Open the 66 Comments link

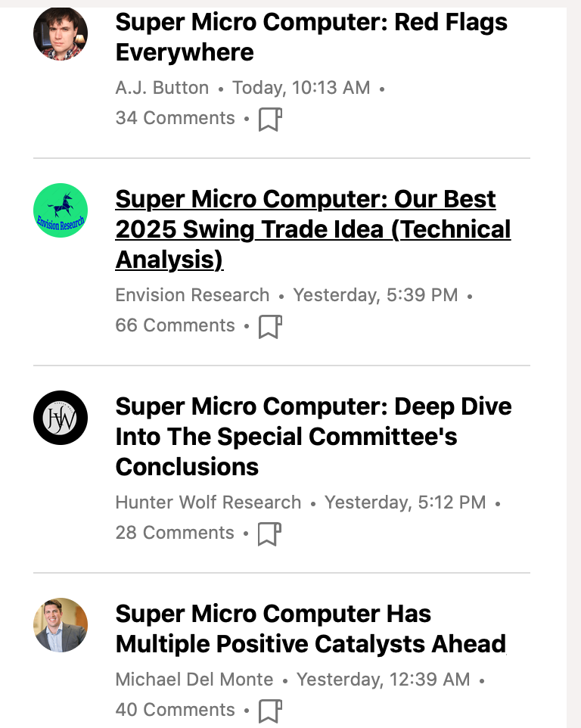[175, 325]
